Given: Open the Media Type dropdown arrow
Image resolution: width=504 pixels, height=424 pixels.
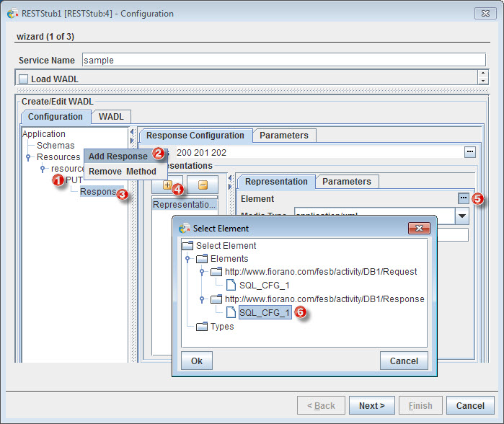Looking at the screenshot, I should tap(462, 216).
